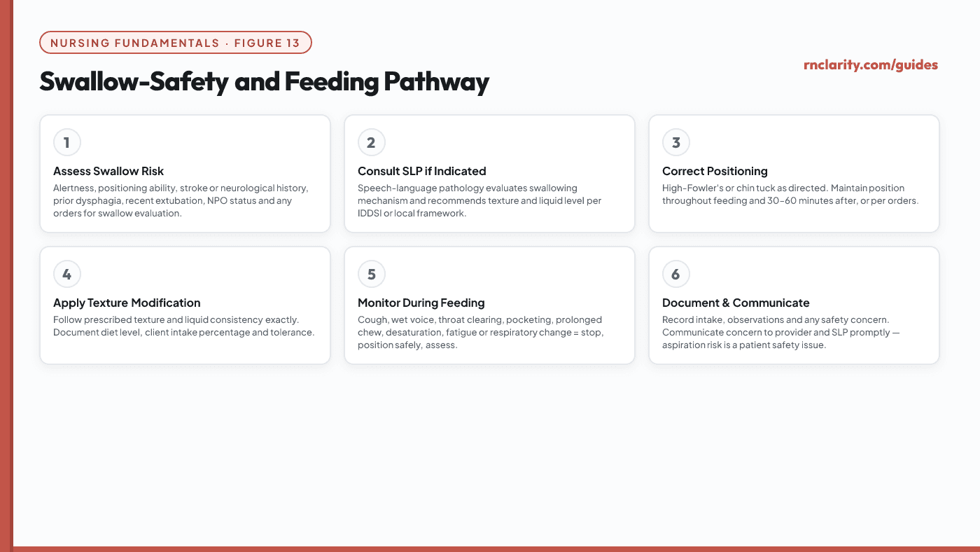980x552 pixels.
Task: Click the Apply Texture Modification heading
Action: 127,303
